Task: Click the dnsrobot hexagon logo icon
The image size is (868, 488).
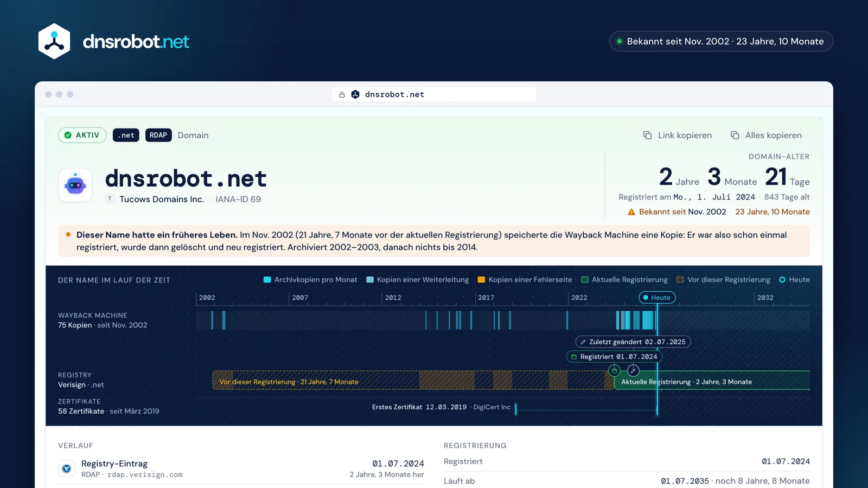Action: click(54, 41)
